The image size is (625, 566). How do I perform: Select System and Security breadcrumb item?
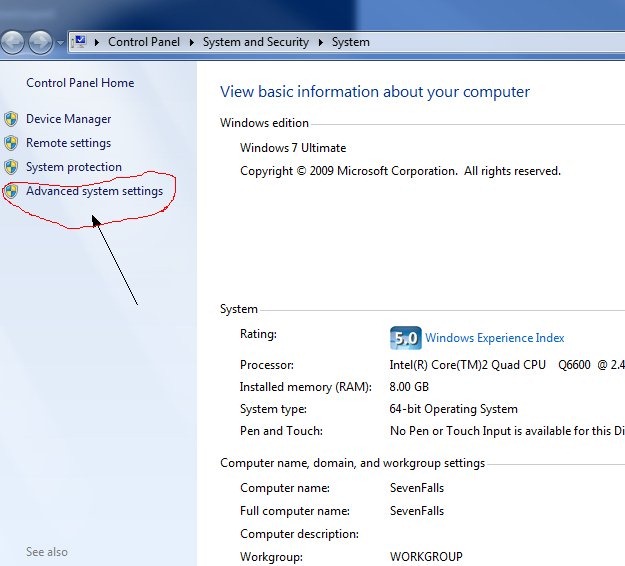click(256, 42)
